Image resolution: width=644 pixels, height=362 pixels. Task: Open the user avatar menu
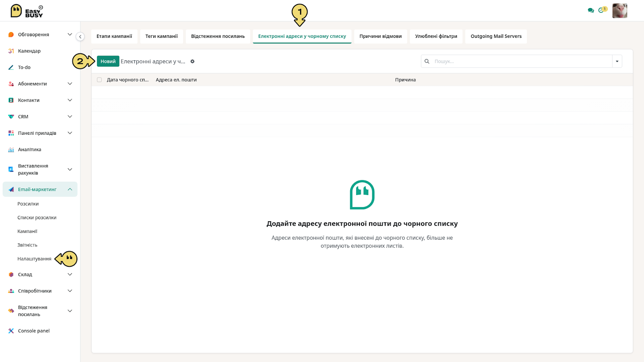pos(619,10)
